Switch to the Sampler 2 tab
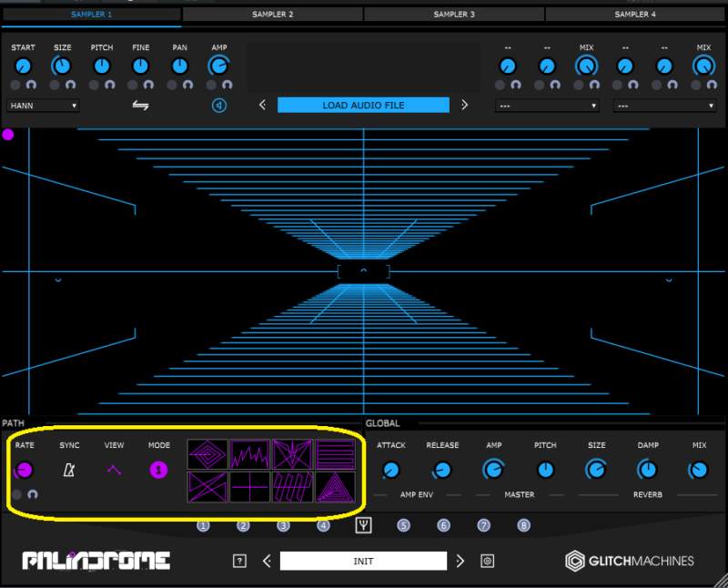 [273, 15]
